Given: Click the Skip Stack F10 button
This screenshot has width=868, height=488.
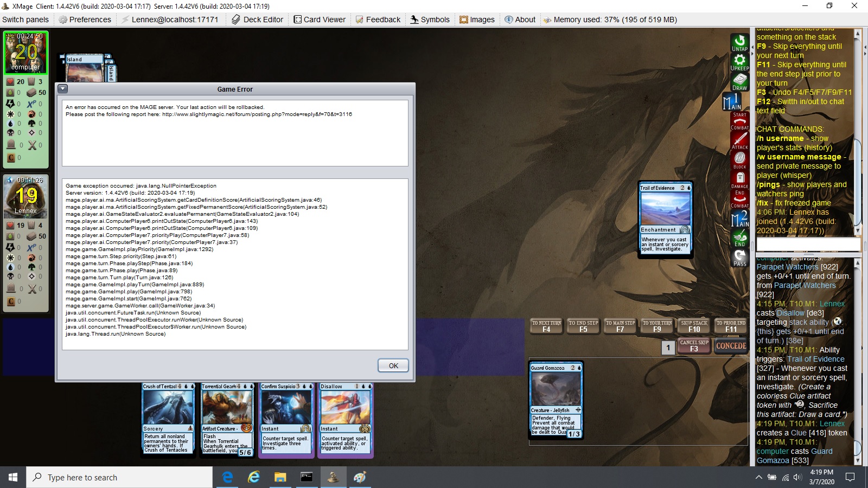Looking at the screenshot, I should pyautogui.click(x=694, y=326).
